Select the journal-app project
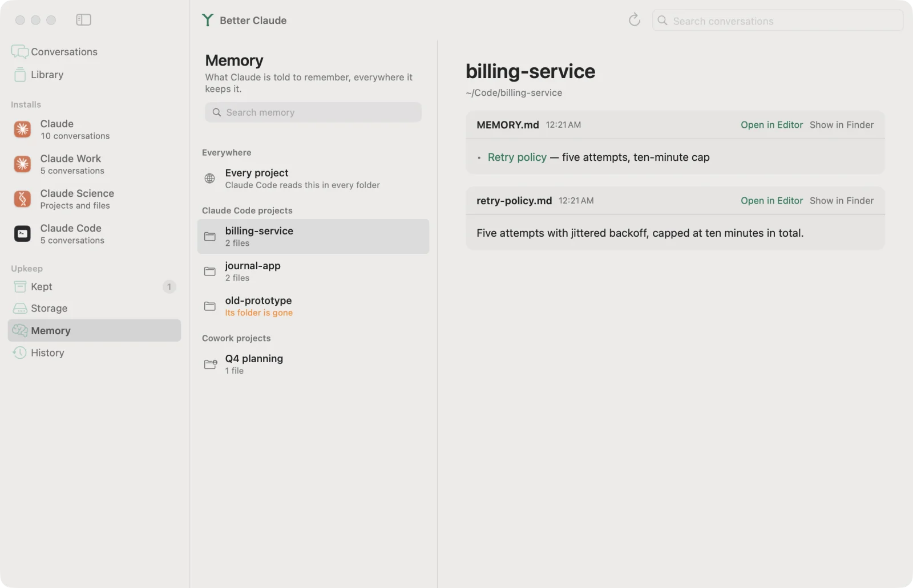913x588 pixels. [x=313, y=271]
